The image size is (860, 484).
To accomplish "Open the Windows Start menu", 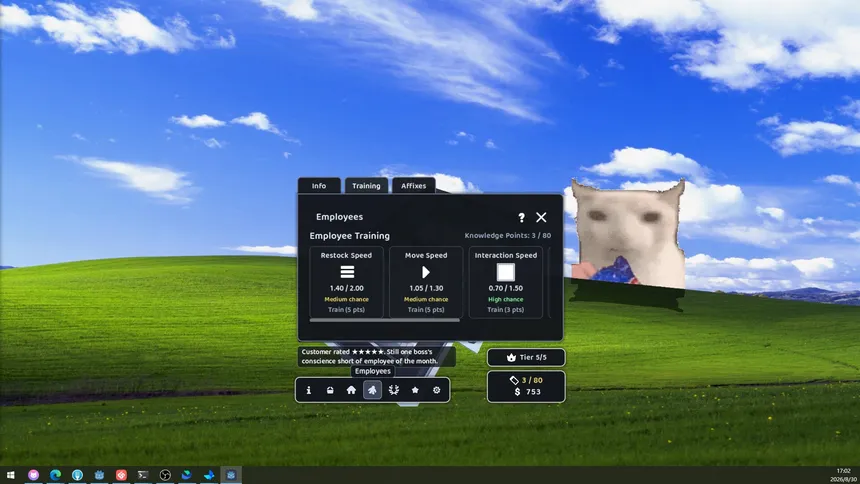I will coord(10,475).
